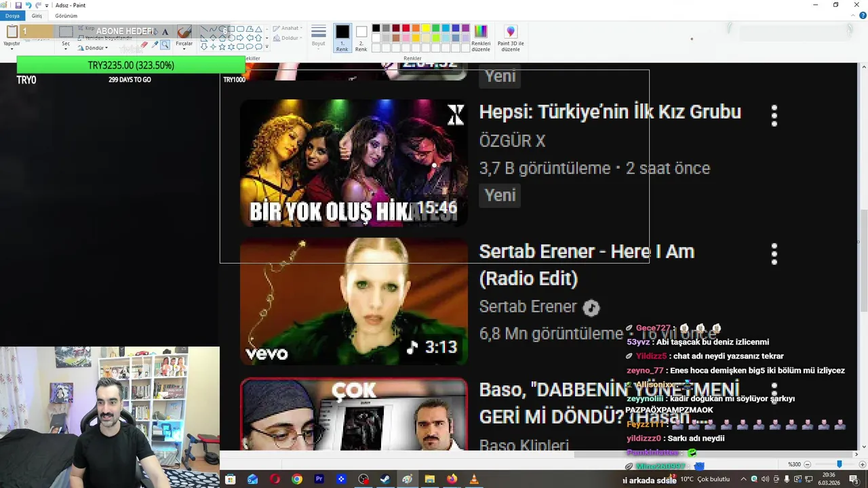The height and width of the screenshot is (488, 868).
Task: Adjust the Paint zoom slider handle
Action: tap(839, 464)
